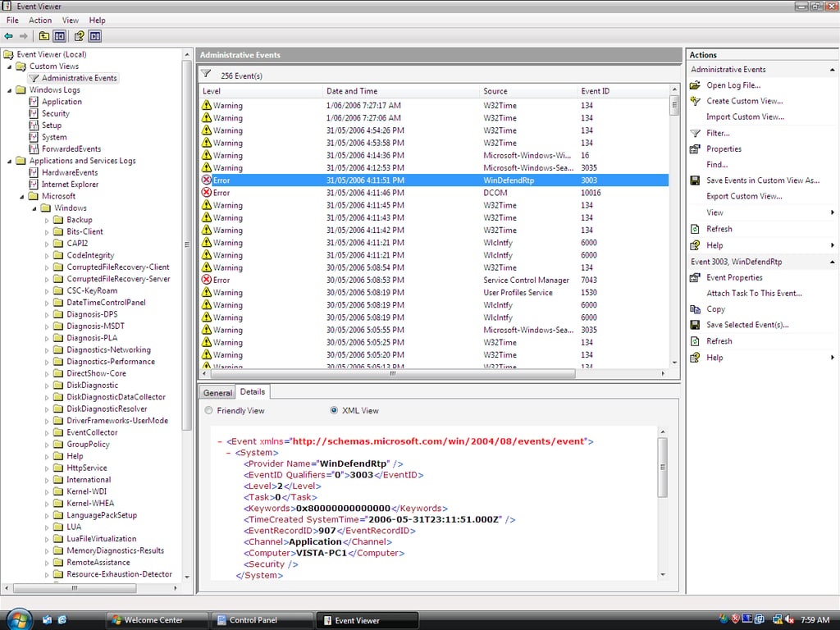Select the System log in tree

(54, 137)
